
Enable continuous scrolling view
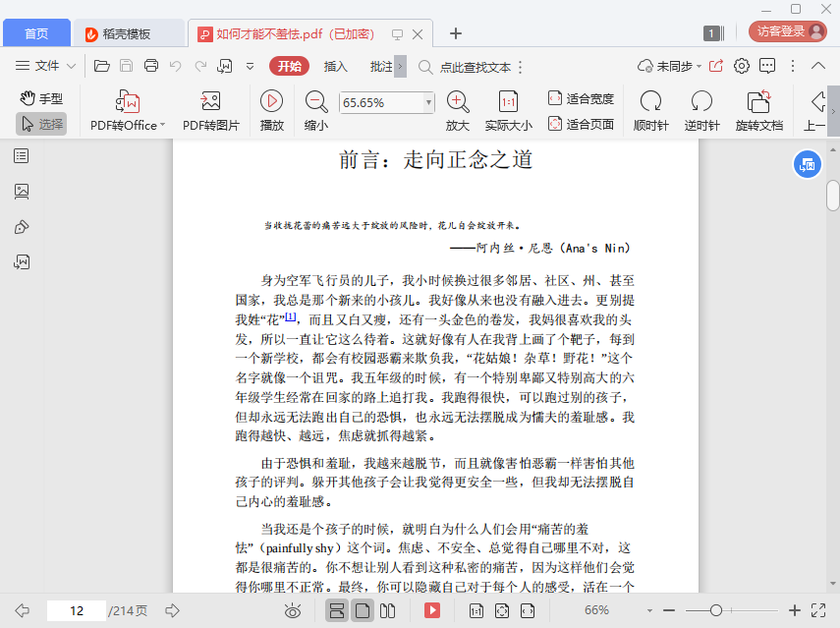(x=337, y=610)
